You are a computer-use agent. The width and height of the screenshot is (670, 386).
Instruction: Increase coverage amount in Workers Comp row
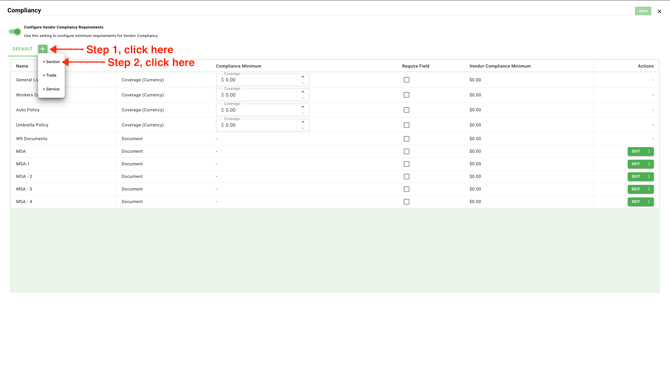tap(303, 92)
